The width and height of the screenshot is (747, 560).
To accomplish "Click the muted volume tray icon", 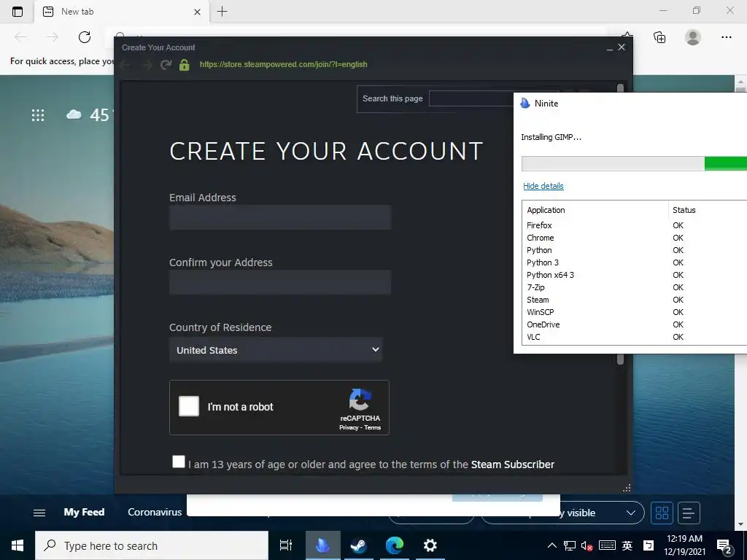I will [x=587, y=545].
